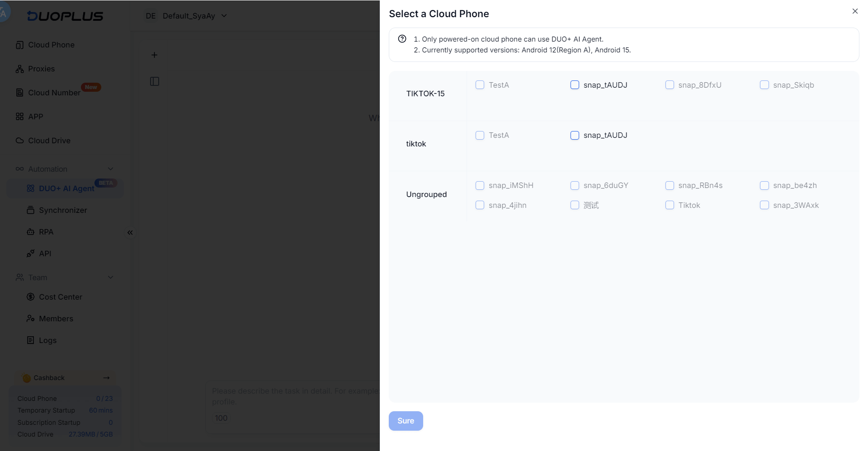Tick the snap_iMShH checkbox under Ungrouped
Viewport: 868px width, 451px height.
click(x=480, y=185)
